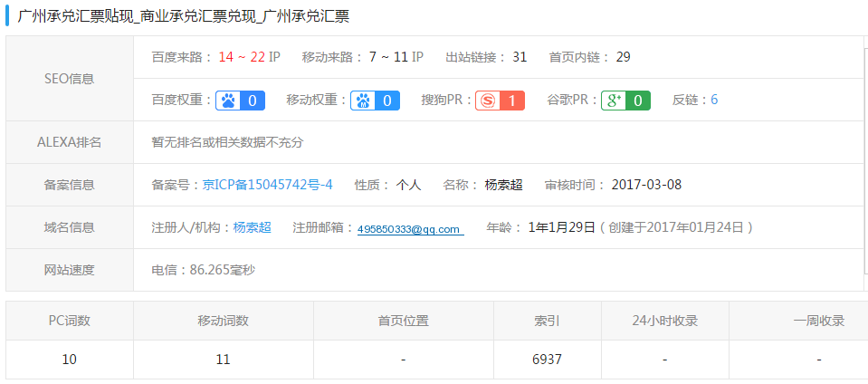Select the ALEXA排名 row header
Image resolution: width=868 pixels, height=384 pixels.
point(70,142)
